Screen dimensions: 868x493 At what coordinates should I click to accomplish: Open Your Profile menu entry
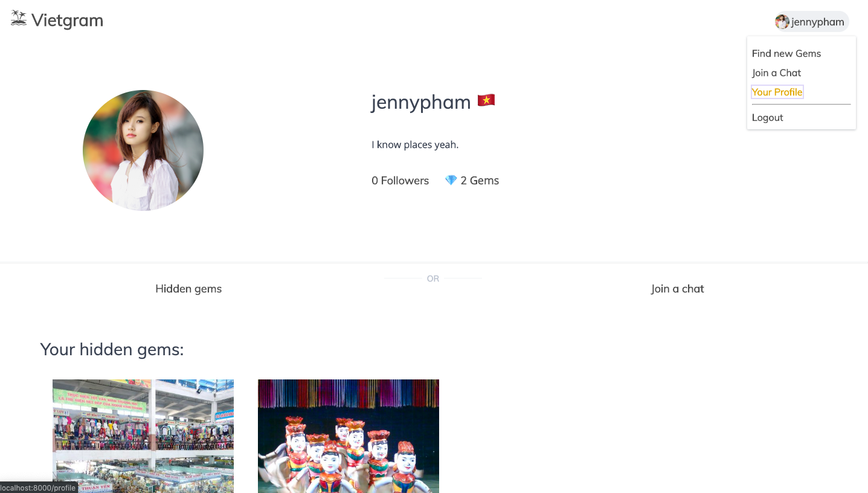pyautogui.click(x=777, y=92)
